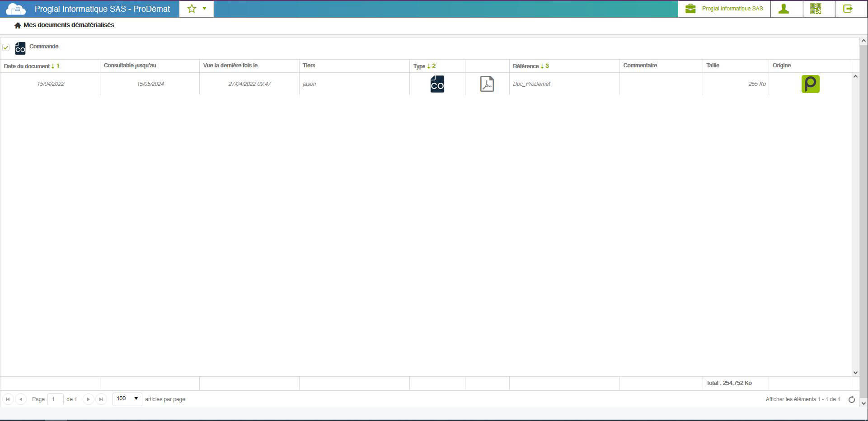Click the CO type icon in row

click(x=437, y=84)
